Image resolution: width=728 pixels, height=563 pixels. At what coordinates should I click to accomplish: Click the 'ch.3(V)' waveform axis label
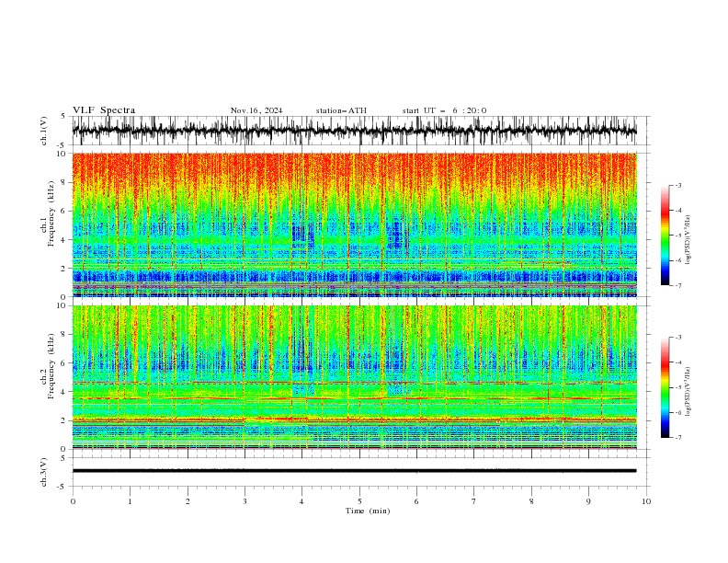(x=44, y=472)
